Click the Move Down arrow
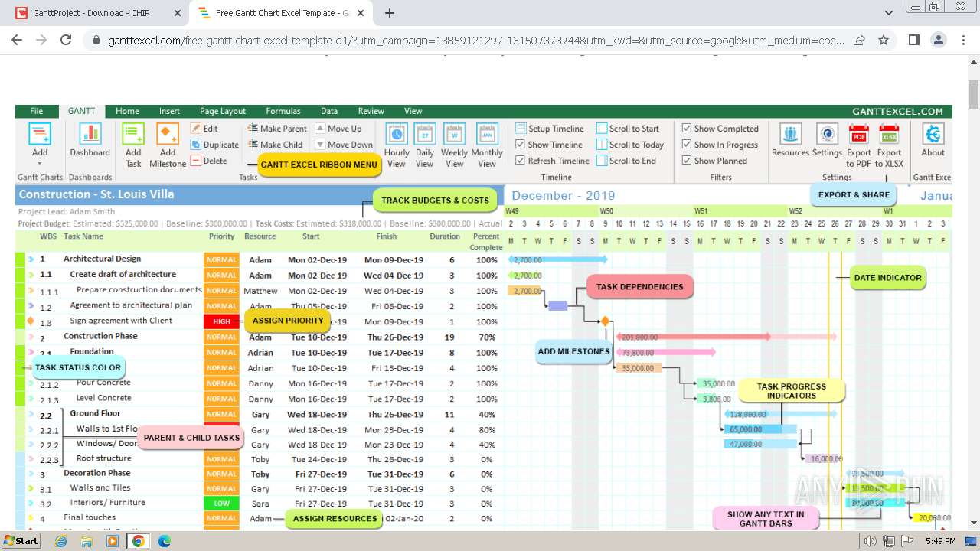This screenshot has height=551, width=980. [320, 145]
